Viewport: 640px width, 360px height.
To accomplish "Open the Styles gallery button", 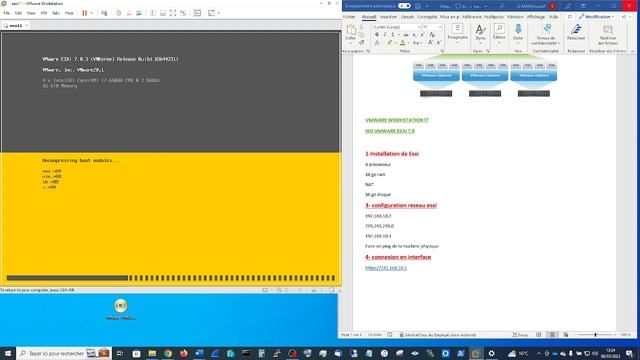I will pos(480,33).
